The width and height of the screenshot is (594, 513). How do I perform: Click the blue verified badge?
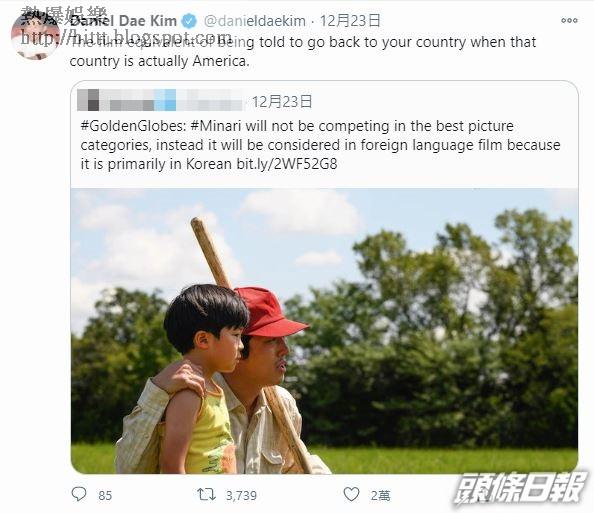click(189, 21)
